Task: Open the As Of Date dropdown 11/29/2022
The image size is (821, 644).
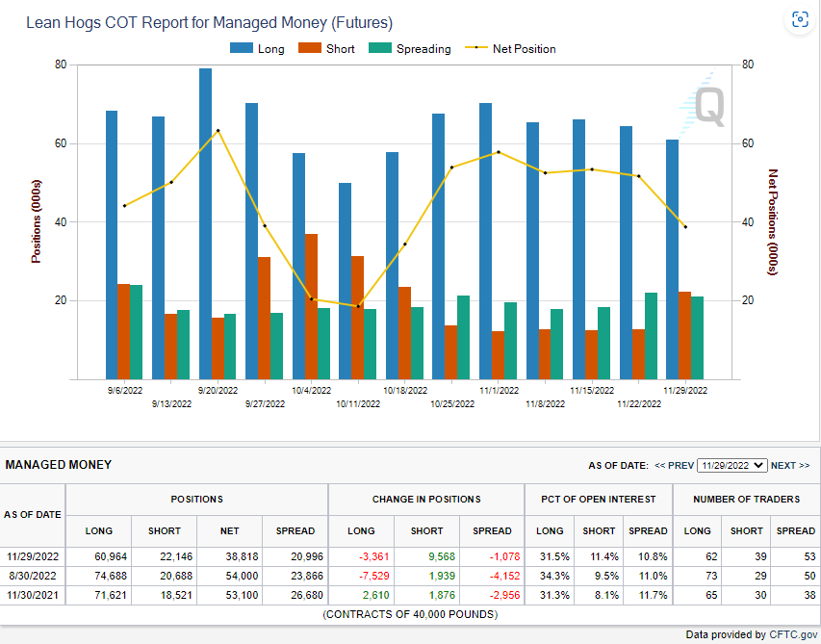Action: pos(732,466)
